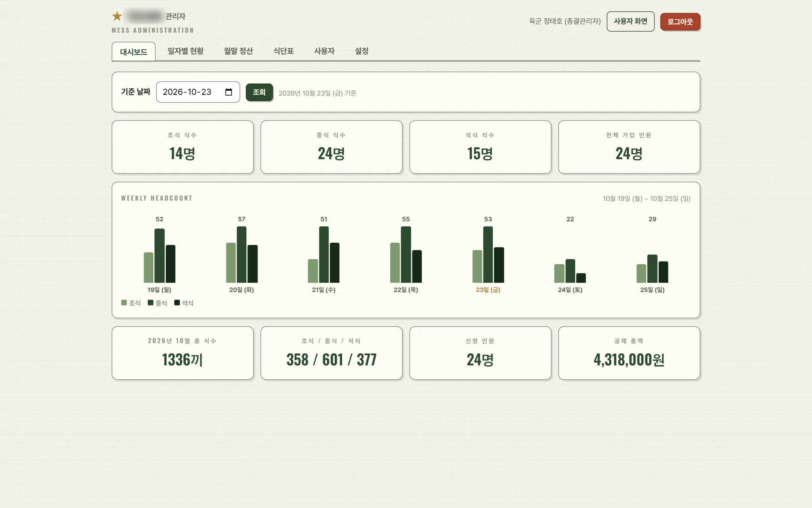
Task: Click the 57 total above Tuesday bars
Action: click(x=241, y=219)
